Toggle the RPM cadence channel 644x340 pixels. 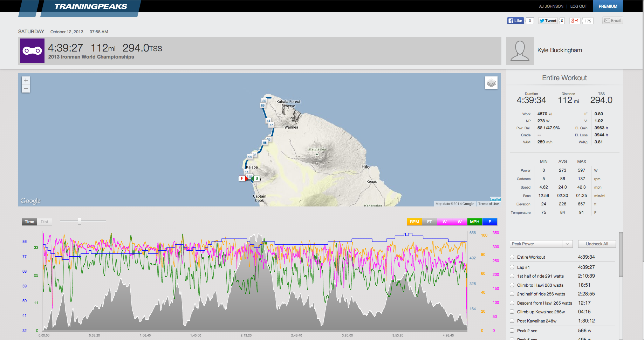coord(414,222)
